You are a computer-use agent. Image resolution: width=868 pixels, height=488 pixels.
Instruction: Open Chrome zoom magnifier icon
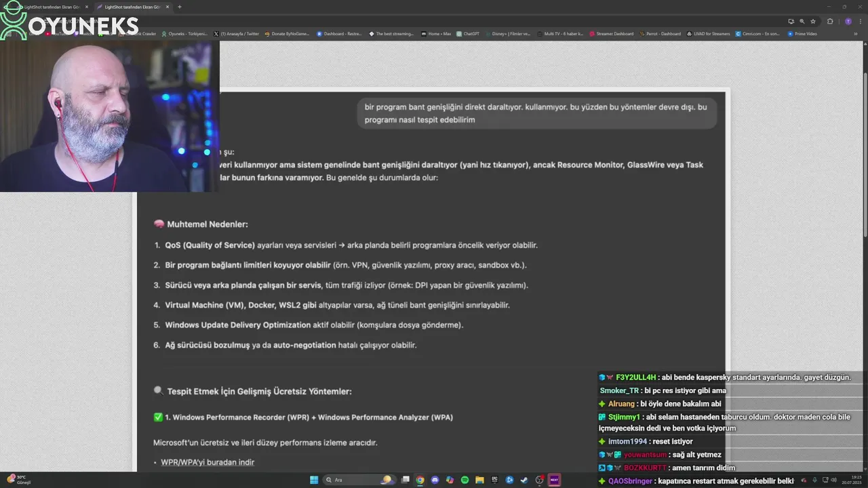[x=802, y=21]
